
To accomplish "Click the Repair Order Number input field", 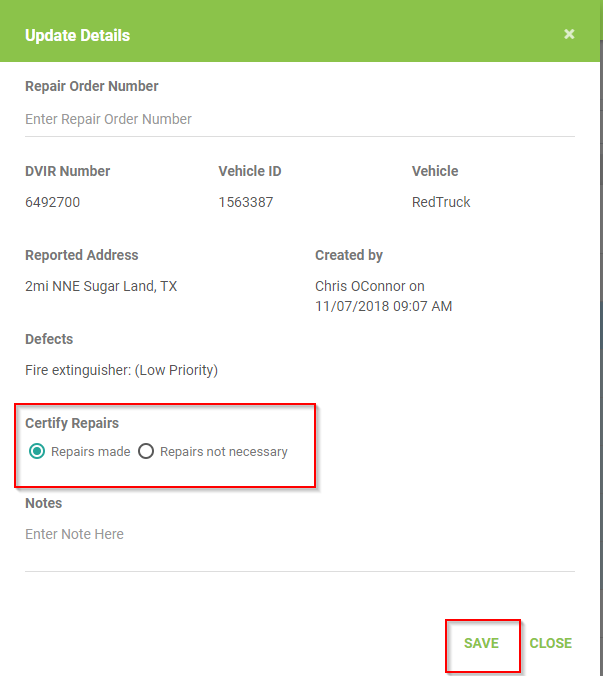I will [x=299, y=119].
